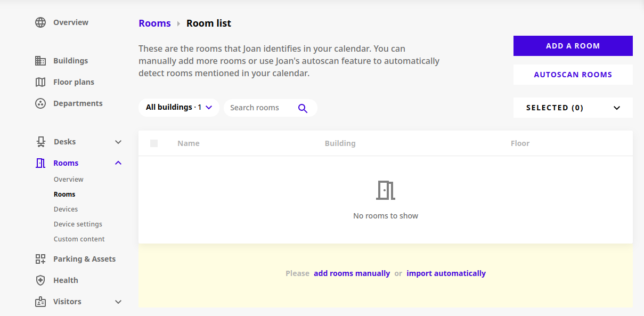The image size is (644, 316).
Task: Tick the select-all checkbox in the table header
Action: point(154,143)
